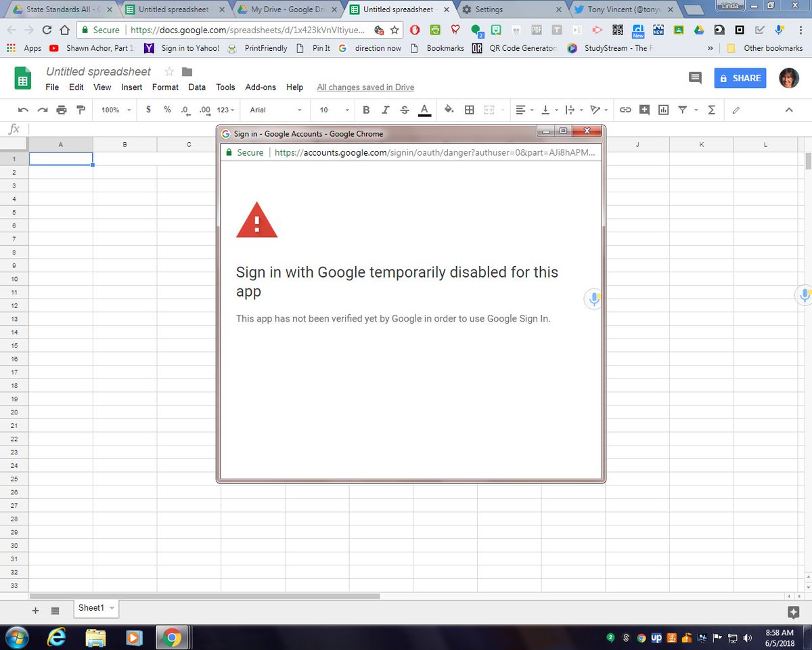Open the horizontal align dropdown
Image resolution: width=812 pixels, height=650 pixels.
click(524, 110)
